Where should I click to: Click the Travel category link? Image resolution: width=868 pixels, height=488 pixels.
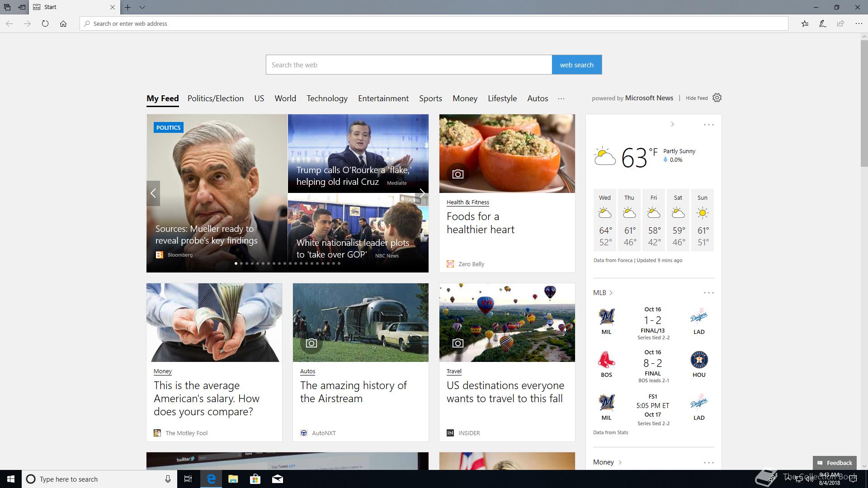[x=454, y=371]
